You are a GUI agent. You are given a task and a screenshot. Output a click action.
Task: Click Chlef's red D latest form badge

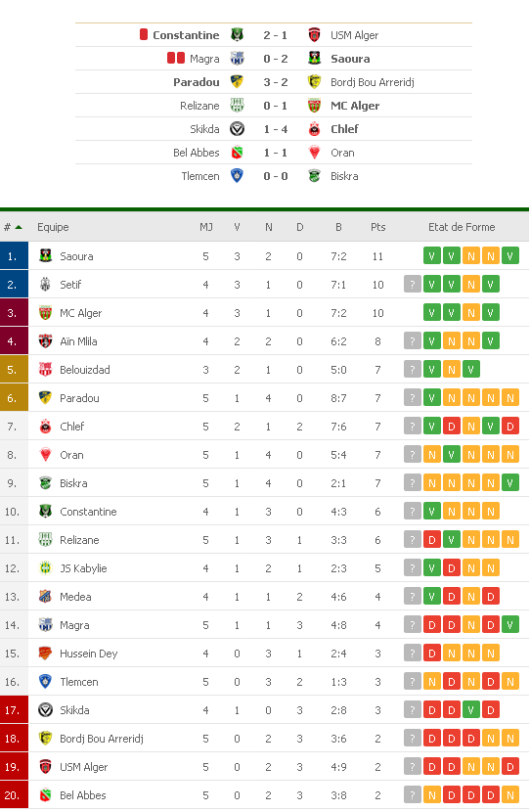[509, 427]
